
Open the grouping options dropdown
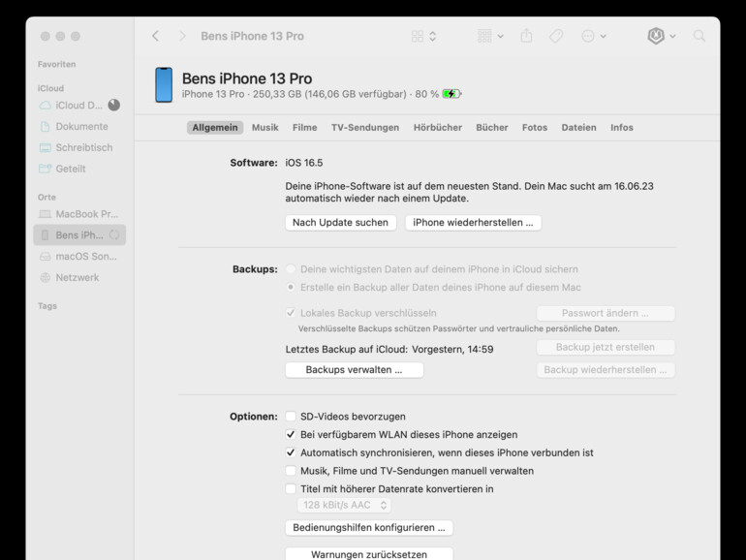[x=490, y=36]
